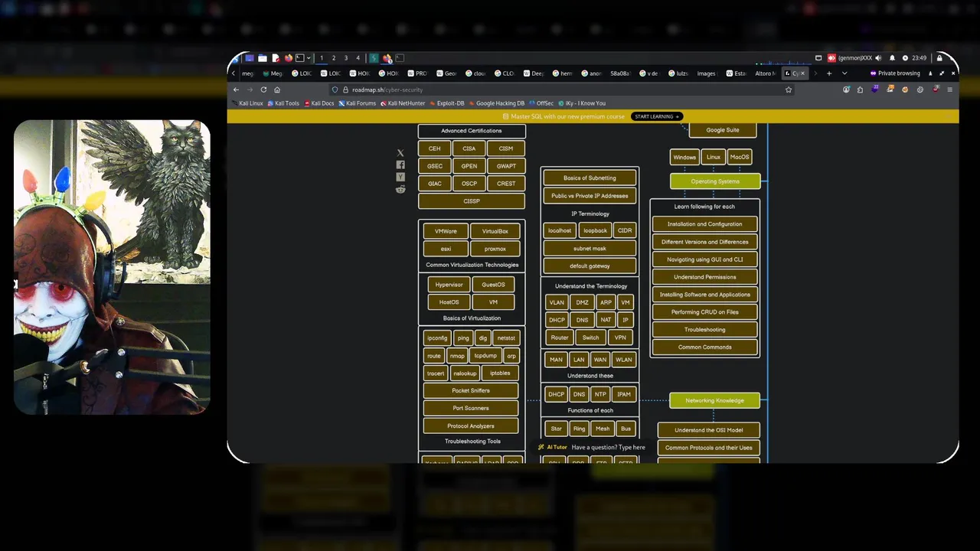
Task: Open the file manager panel icon
Action: 263,58
